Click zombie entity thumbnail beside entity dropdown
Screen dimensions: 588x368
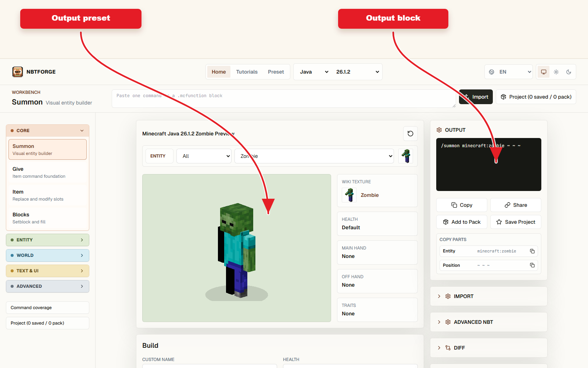pos(406,156)
